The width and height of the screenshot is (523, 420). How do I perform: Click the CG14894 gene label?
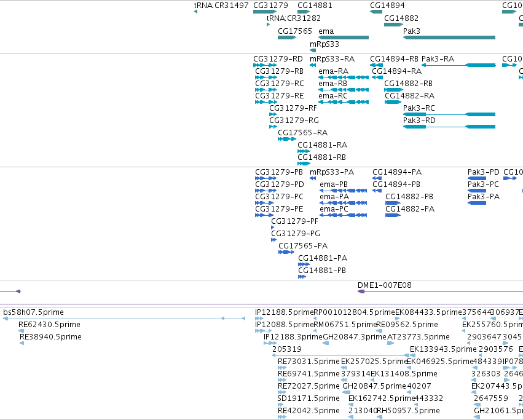click(x=387, y=6)
